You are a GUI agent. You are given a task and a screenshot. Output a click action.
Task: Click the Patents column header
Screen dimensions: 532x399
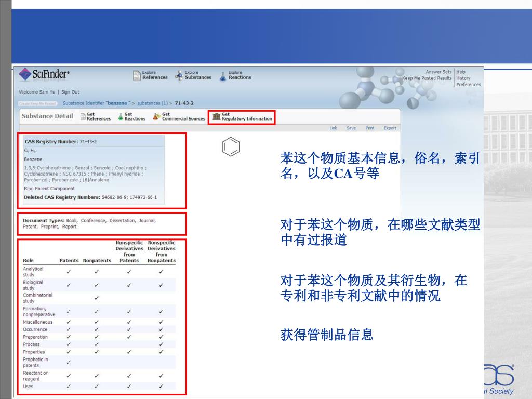tap(69, 261)
